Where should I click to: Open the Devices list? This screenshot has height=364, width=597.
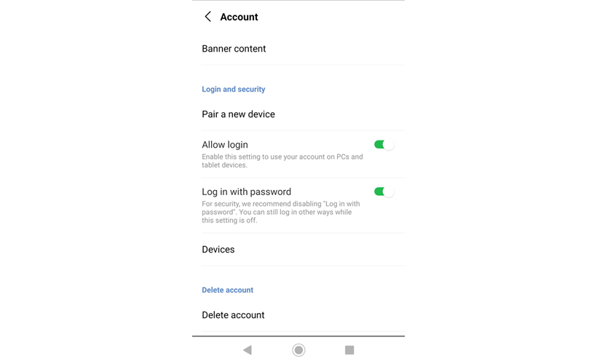[218, 250]
